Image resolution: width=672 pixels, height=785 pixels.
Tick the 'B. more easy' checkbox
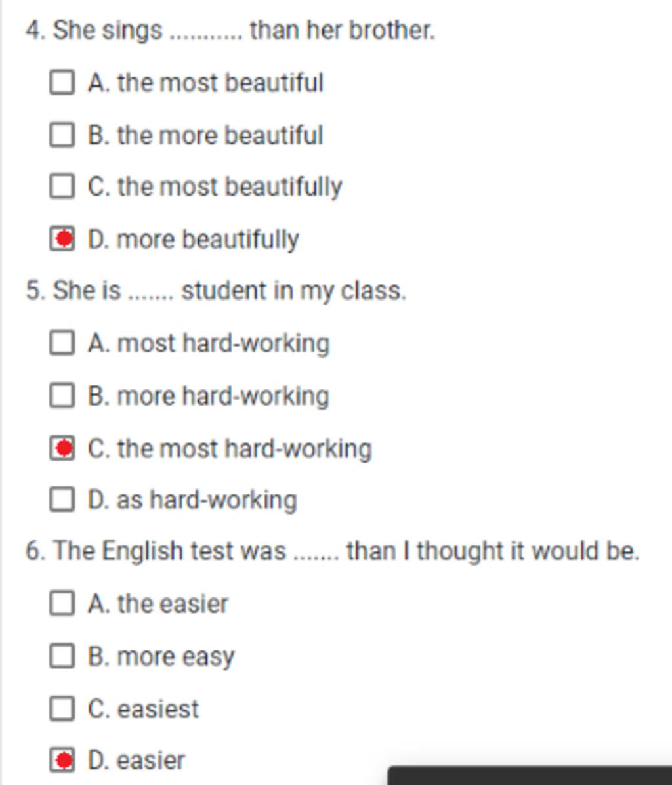[x=62, y=656]
